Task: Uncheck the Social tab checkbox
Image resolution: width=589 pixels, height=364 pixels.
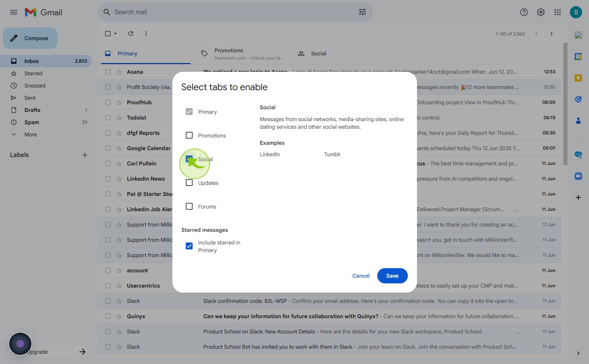Action: (x=189, y=159)
